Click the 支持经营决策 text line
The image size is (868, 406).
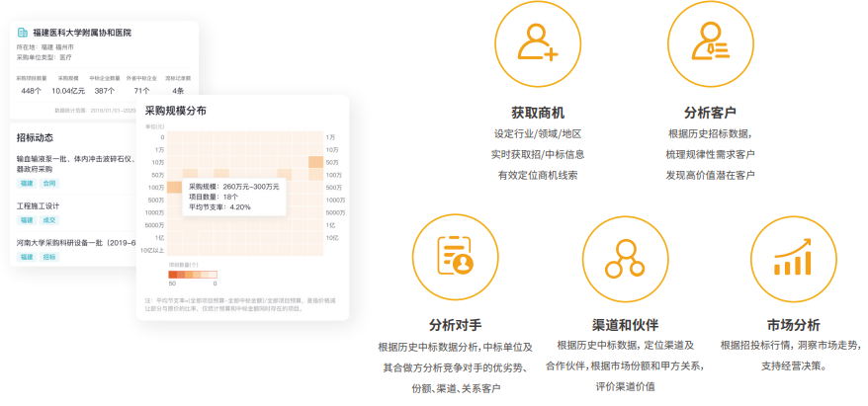[x=793, y=366]
